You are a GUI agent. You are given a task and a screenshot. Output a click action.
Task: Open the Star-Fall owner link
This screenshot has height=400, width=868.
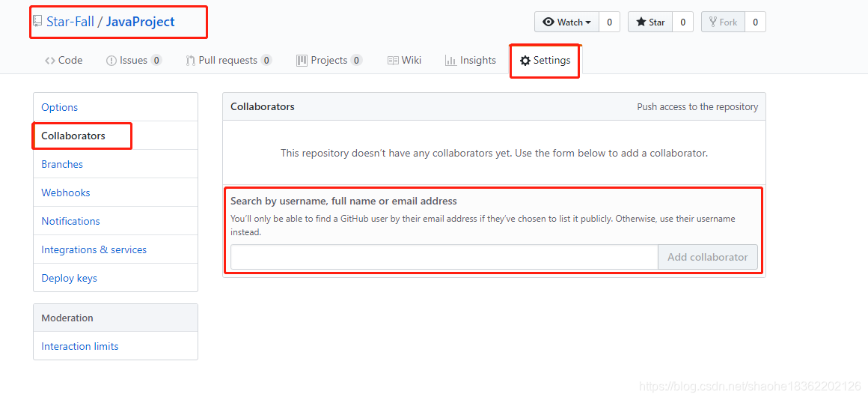(x=70, y=22)
